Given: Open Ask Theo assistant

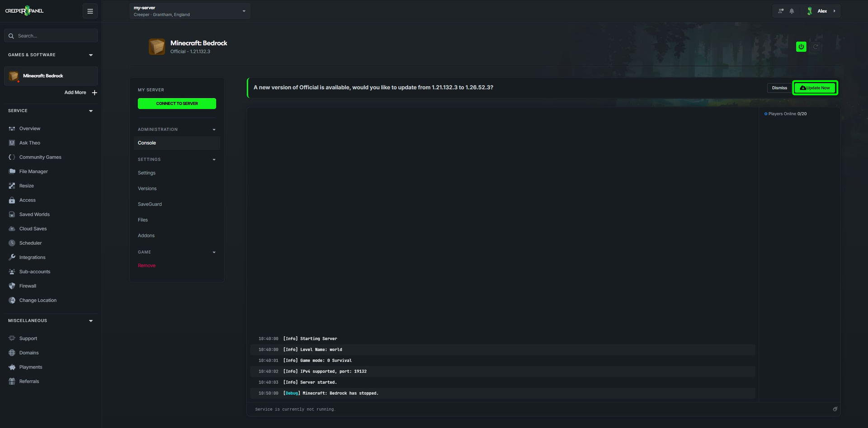Looking at the screenshot, I should pyautogui.click(x=30, y=143).
